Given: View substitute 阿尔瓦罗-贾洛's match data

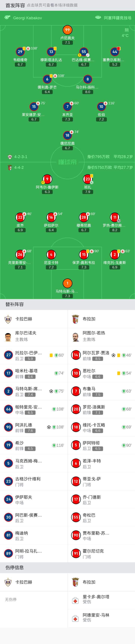Looking at the screenshot, I should 101,355.
